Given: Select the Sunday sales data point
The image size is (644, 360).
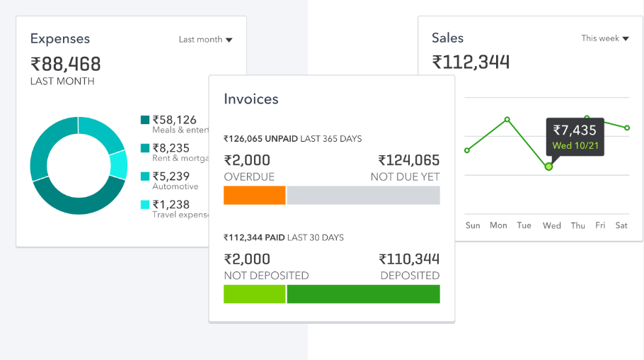Looking at the screenshot, I should [467, 150].
